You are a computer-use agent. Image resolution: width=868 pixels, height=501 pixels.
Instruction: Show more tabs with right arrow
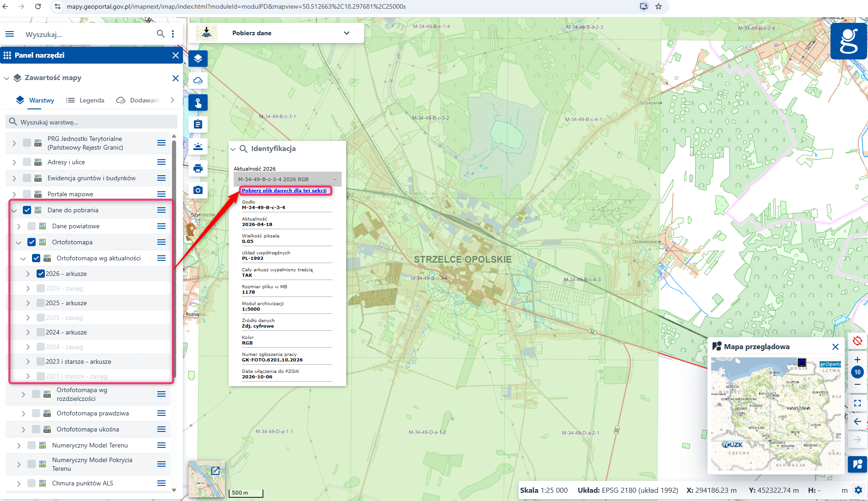pos(172,100)
